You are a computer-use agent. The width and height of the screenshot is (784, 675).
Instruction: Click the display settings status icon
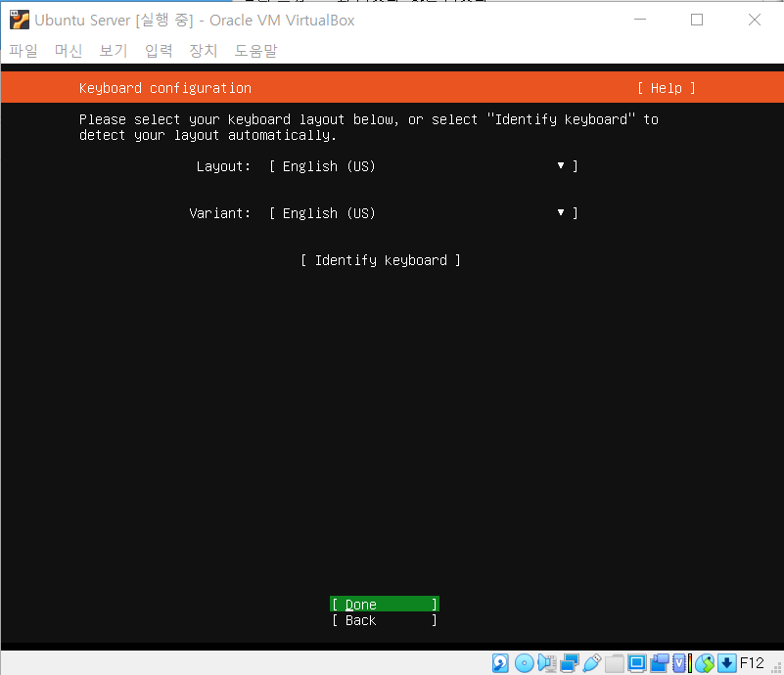(637, 663)
